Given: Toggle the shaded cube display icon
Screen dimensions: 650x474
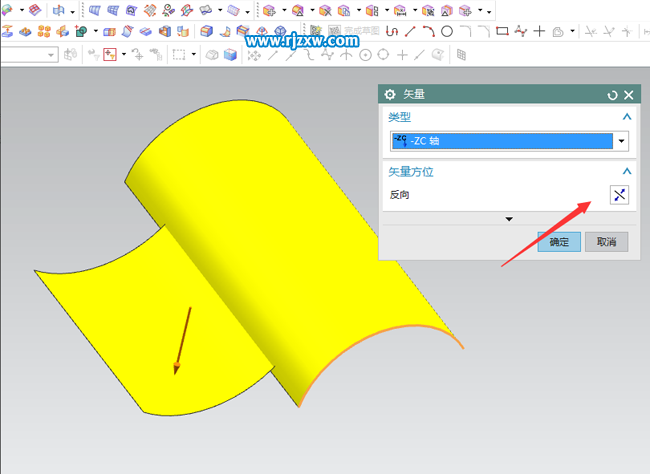Looking at the screenshot, I should point(229,54).
